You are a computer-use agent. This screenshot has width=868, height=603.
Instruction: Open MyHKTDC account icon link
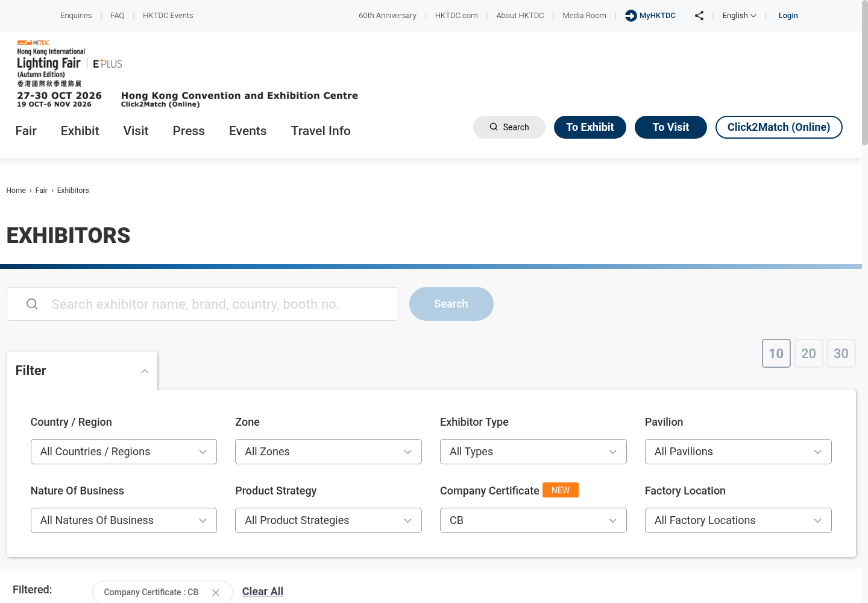pos(631,16)
